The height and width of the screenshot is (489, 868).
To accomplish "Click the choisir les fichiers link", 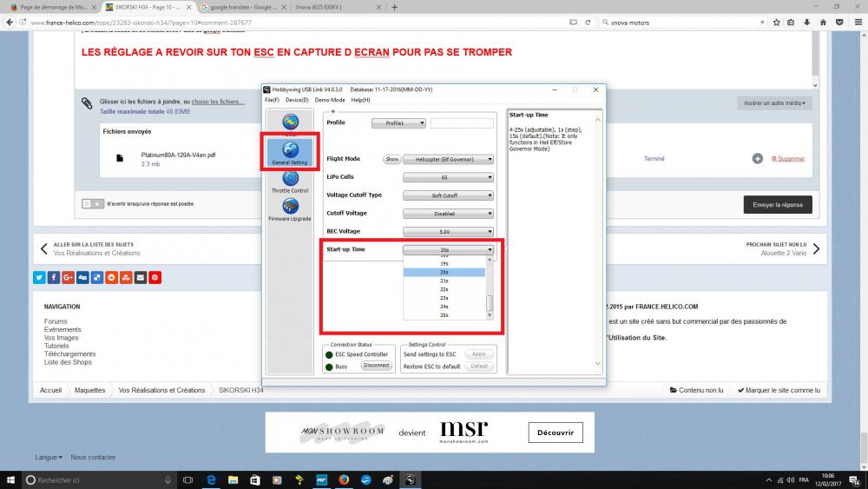I will click(x=218, y=102).
